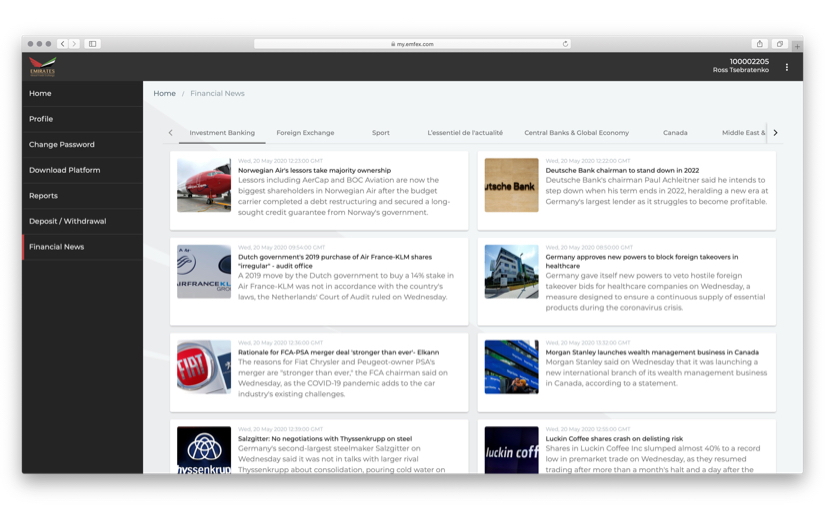Open Germany approves new powers headline

[641, 261]
